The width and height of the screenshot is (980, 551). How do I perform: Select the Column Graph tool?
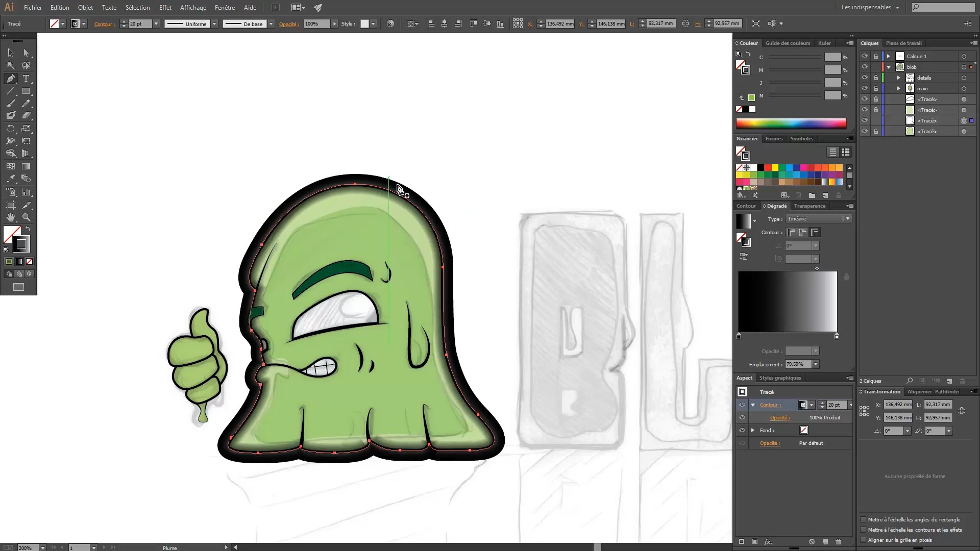(26, 192)
